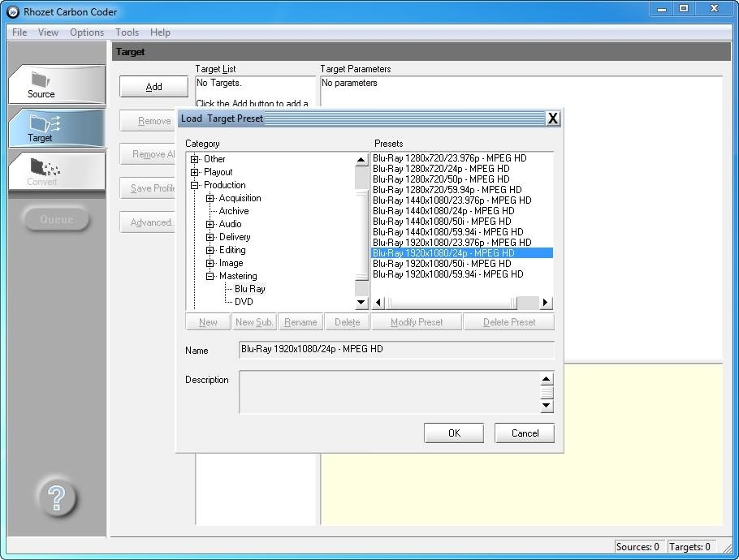
Task: Open the File menu
Action: [x=19, y=32]
